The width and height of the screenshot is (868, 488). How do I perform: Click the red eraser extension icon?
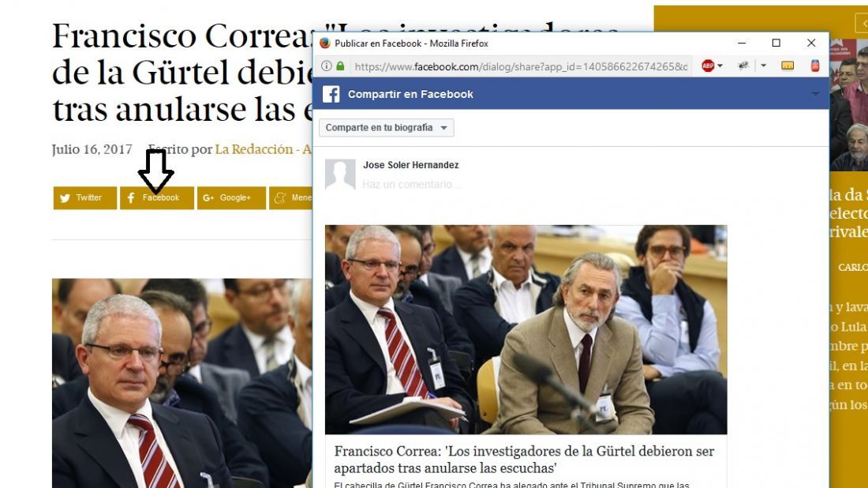pos(815,66)
